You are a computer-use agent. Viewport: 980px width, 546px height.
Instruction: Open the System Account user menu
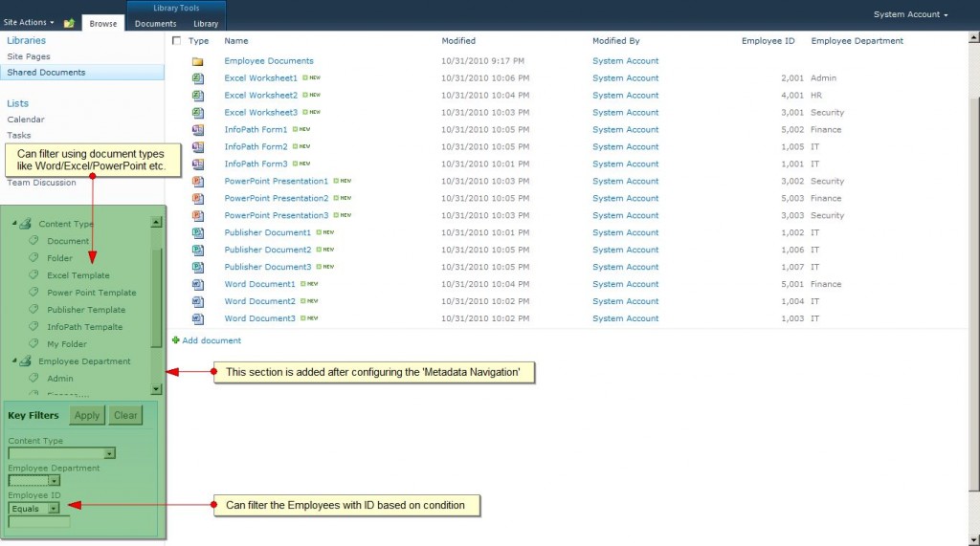(910, 14)
